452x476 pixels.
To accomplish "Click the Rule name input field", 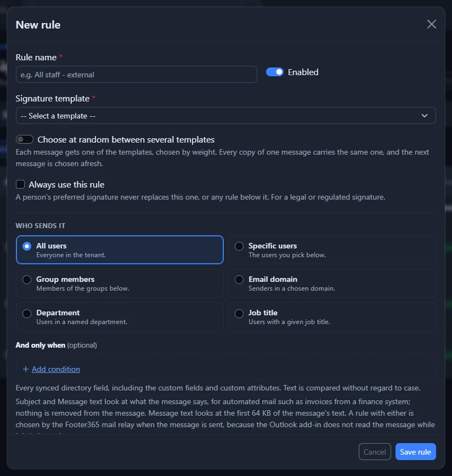I will coord(136,75).
